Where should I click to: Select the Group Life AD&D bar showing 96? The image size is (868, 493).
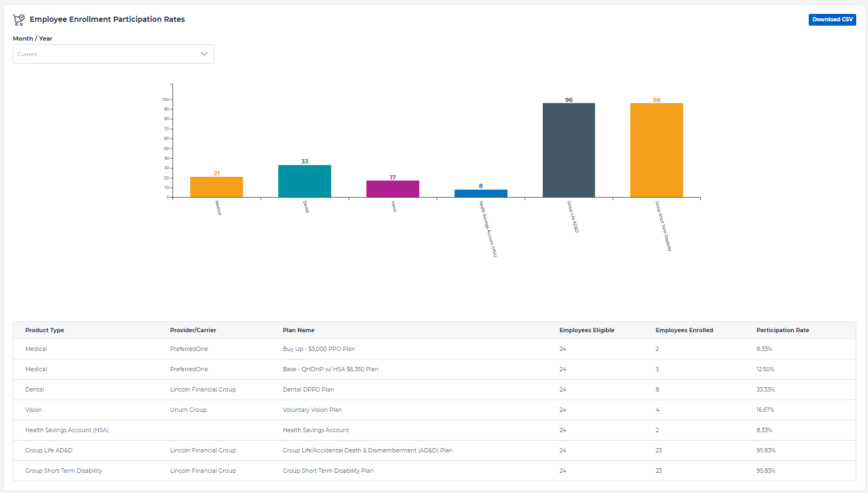[x=568, y=150]
